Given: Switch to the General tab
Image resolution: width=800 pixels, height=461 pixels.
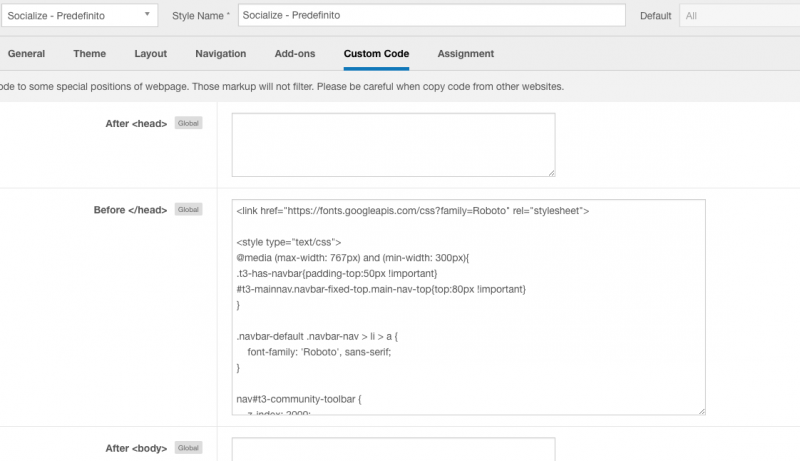Looking at the screenshot, I should [26, 54].
